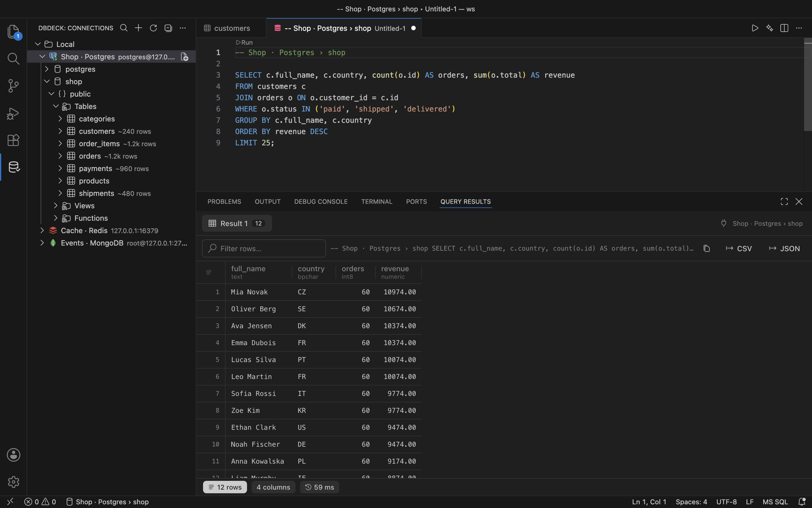Switch to the customers editor tab

(231, 28)
